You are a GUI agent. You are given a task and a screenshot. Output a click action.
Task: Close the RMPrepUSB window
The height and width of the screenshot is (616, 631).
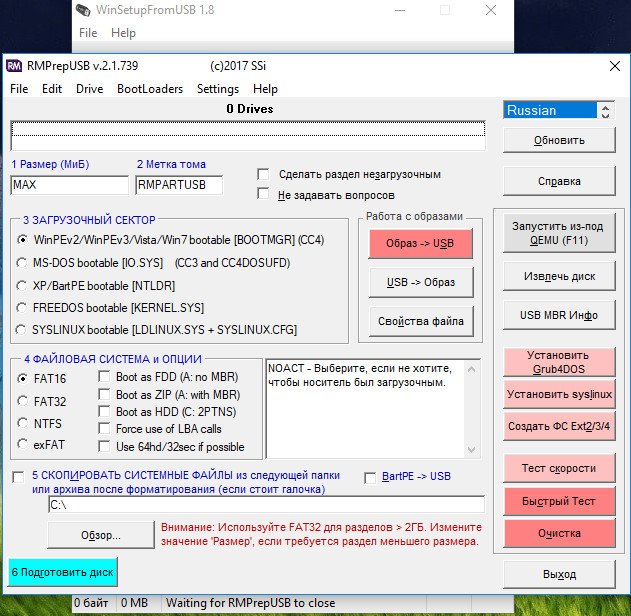tap(613, 66)
